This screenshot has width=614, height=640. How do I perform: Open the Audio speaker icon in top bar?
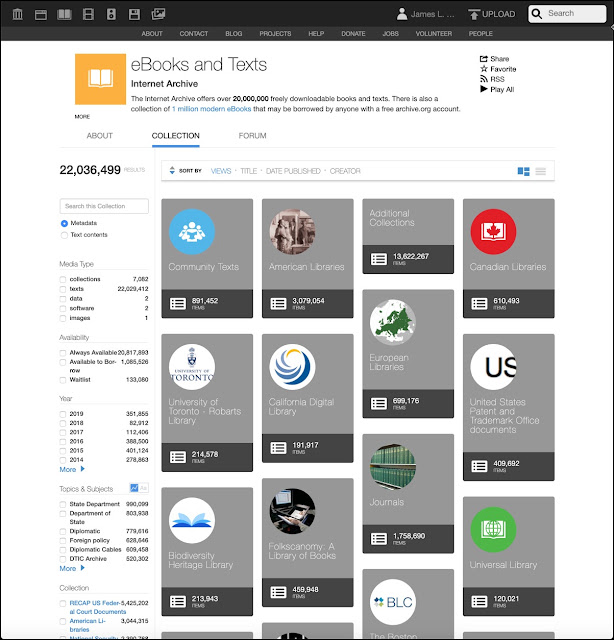[111, 14]
